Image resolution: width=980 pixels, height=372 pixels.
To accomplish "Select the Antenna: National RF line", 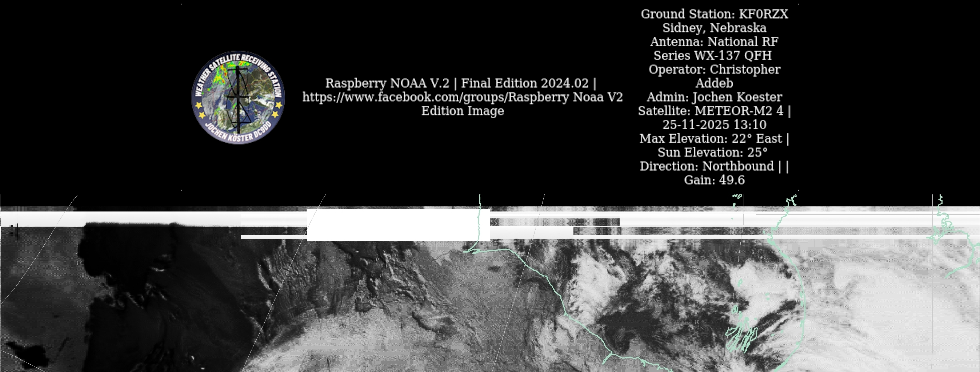I will (x=714, y=41).
